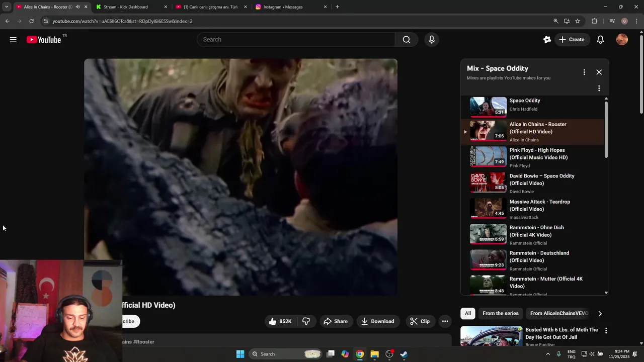This screenshot has height=362, width=644.
Task: Play Rammstein - Ohne Dich from the mix
Action: coord(533,234)
